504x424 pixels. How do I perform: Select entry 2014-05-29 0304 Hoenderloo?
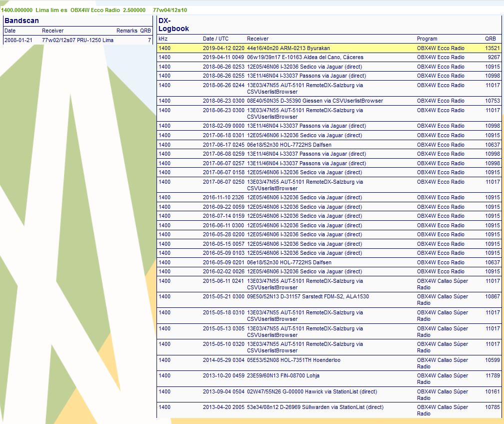tap(329, 363)
